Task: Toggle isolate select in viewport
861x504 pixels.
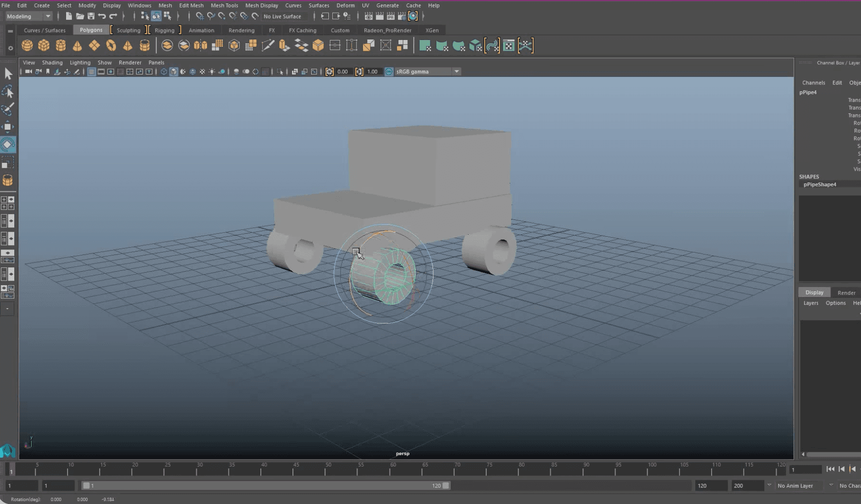Action: click(280, 72)
